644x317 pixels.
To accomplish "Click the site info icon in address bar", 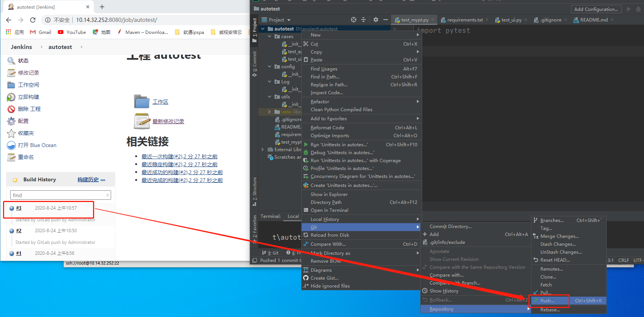I will [x=48, y=20].
